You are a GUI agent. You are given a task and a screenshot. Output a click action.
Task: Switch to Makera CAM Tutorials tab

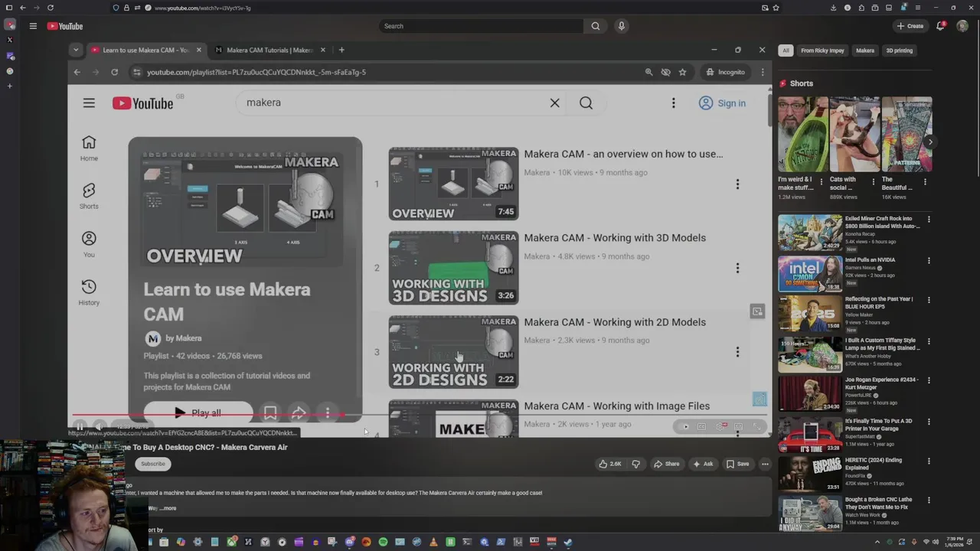(269, 51)
